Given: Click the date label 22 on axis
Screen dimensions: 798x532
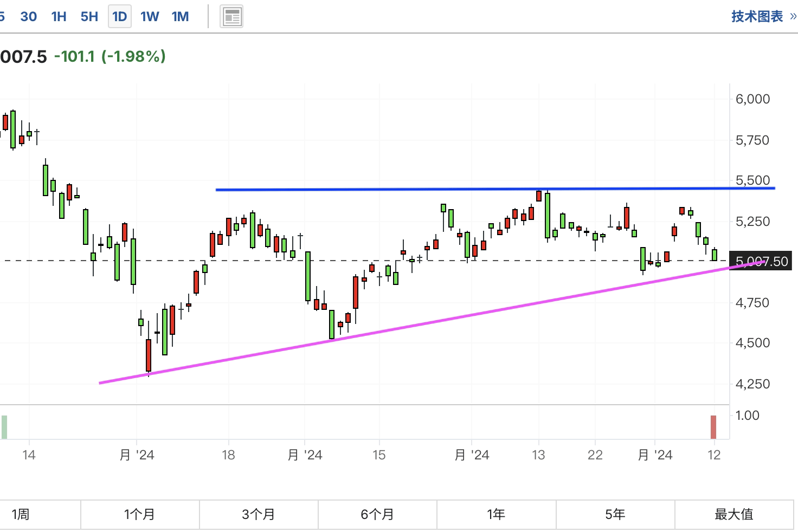Looking at the screenshot, I should (595, 455).
